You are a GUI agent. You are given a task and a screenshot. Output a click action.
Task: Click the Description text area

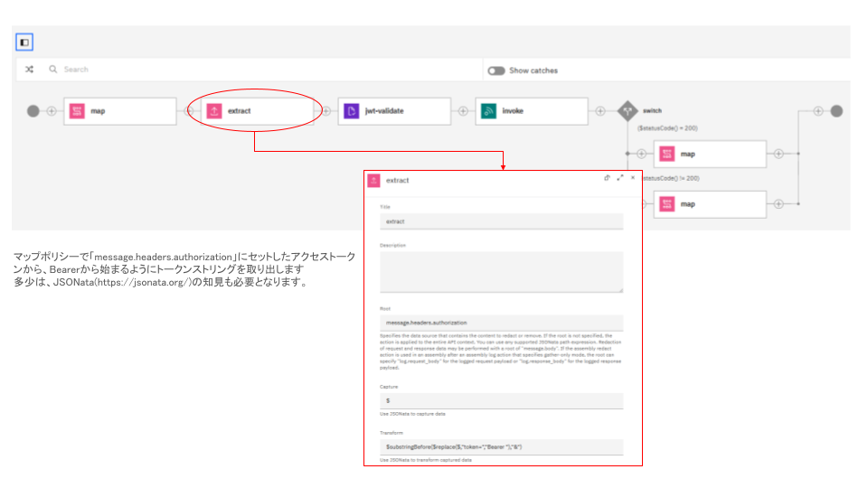502,272
